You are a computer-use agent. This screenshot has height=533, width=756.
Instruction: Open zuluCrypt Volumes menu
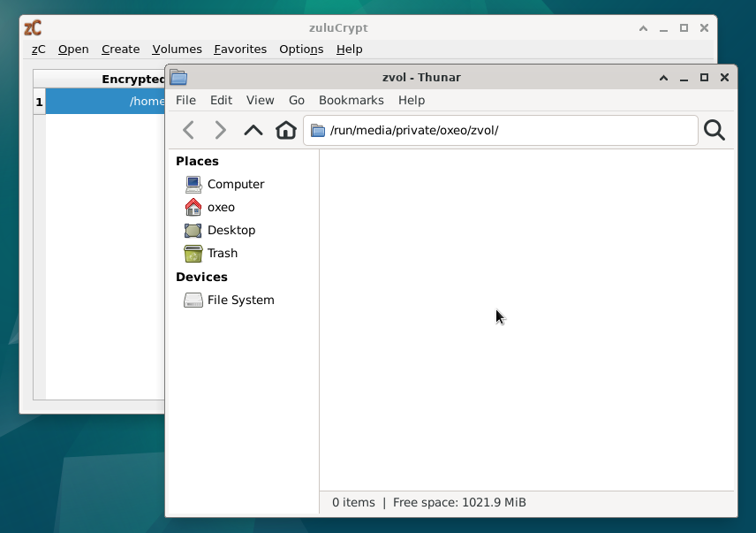177,49
